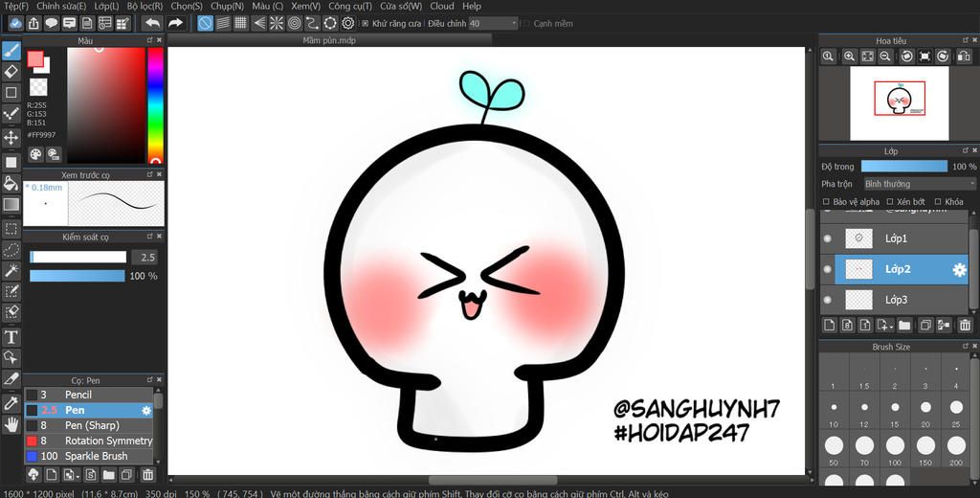Click the fit-to-window icon in the Navigator
Image resolution: width=980 pixels, height=498 pixels.
867,57
